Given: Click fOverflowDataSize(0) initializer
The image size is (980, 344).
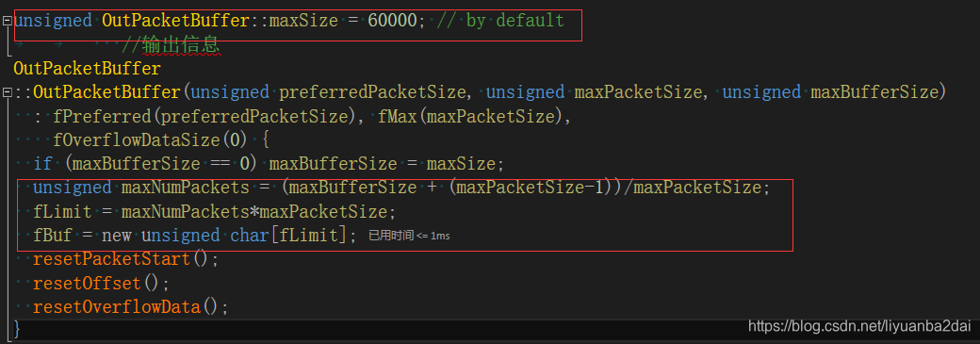Looking at the screenshot, I should (x=152, y=140).
